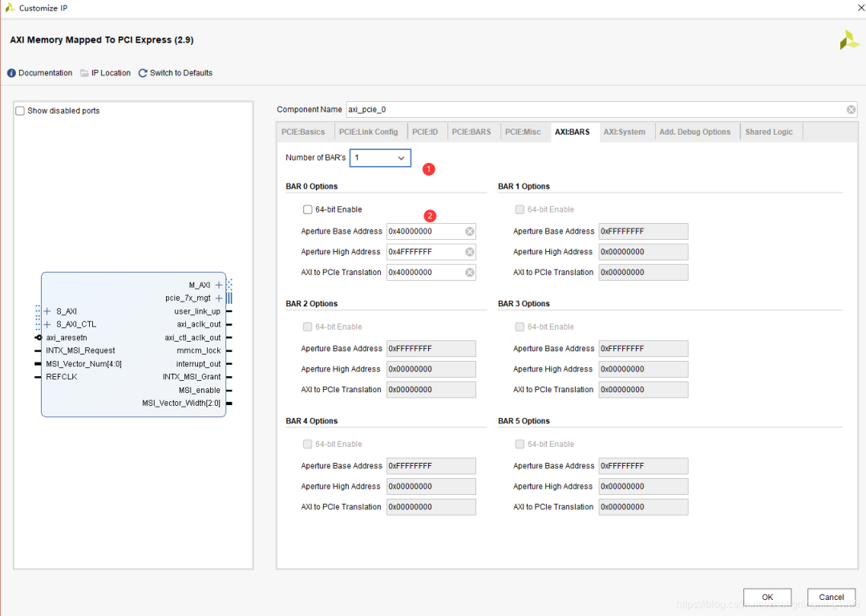Clear the AXI to PCIe Translation value
Viewport: 866px width, 616px height.
pyautogui.click(x=470, y=273)
